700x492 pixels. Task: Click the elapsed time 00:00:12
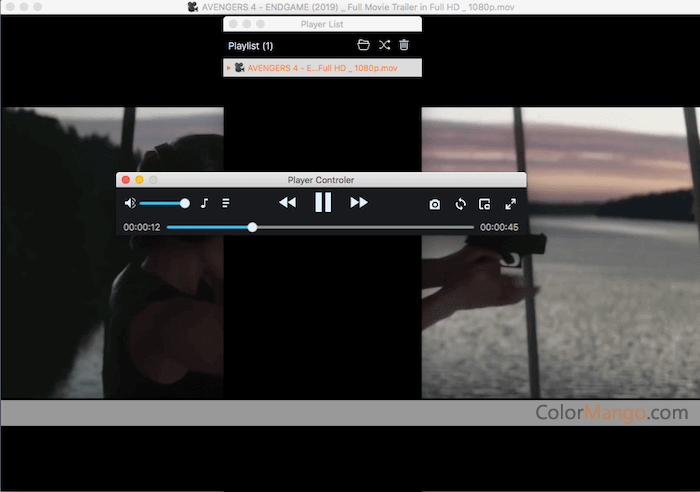(142, 227)
